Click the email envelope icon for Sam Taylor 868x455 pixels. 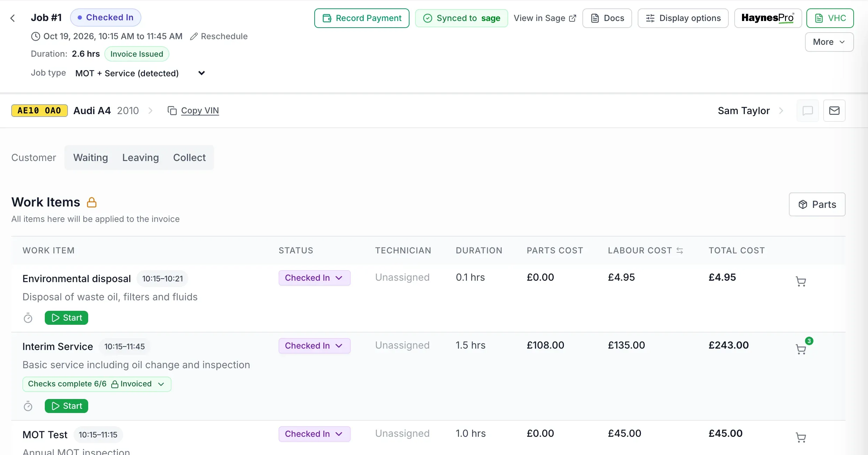[x=834, y=111]
